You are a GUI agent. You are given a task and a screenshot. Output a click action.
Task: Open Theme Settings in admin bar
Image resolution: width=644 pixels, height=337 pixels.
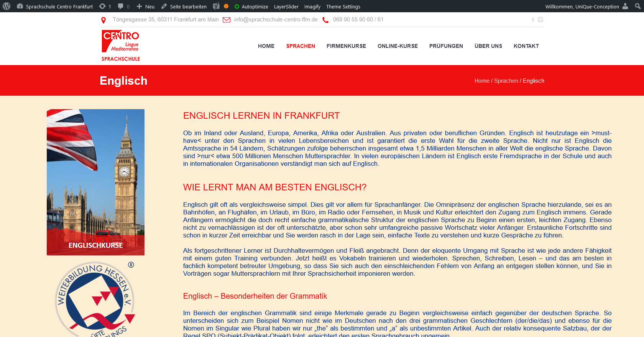pos(343,7)
